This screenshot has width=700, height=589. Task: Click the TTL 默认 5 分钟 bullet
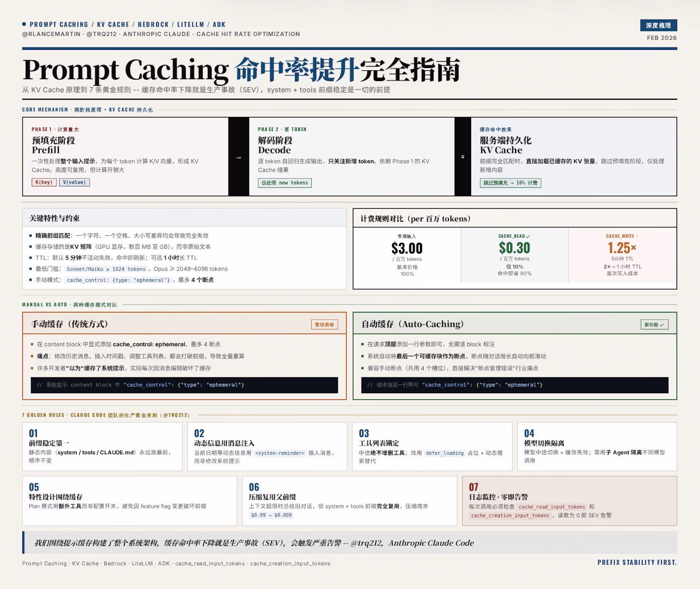[x=116, y=258]
